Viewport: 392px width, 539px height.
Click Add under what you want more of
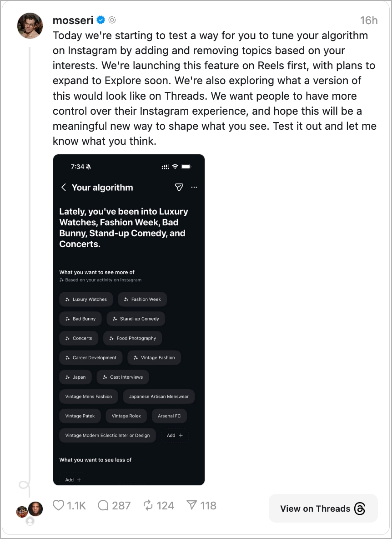click(x=175, y=435)
